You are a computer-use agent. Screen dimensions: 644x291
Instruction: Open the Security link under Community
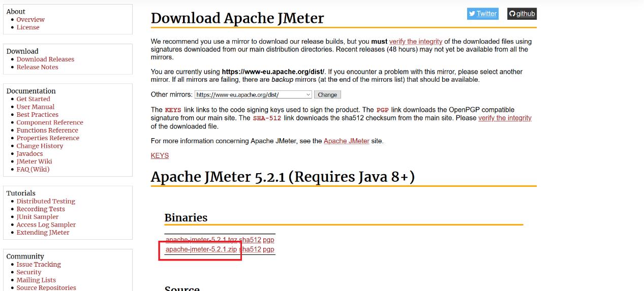29,272
